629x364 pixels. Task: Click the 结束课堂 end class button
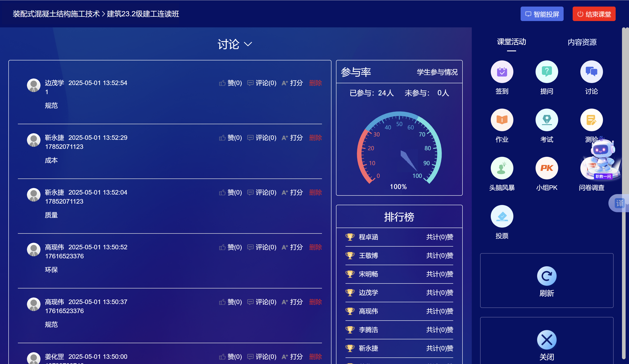pyautogui.click(x=594, y=14)
